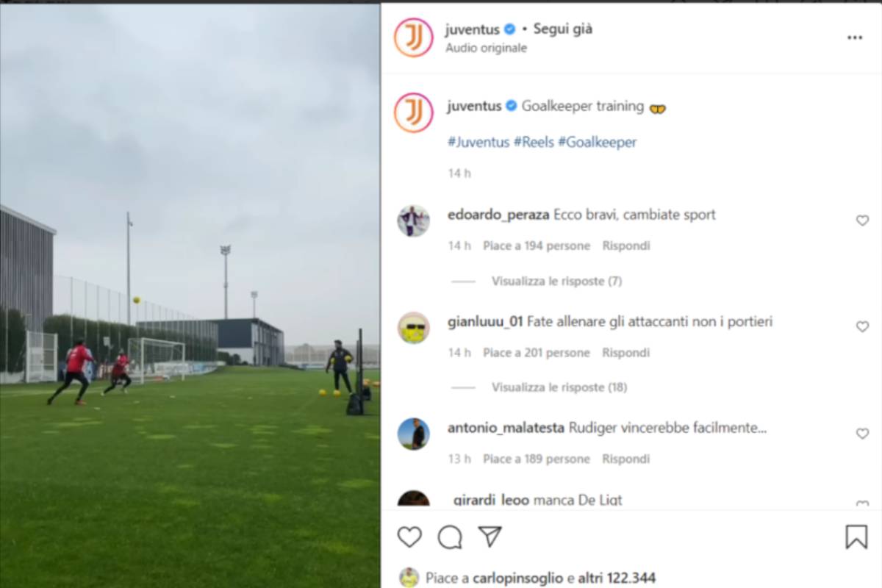Like edoardo_peraza's comment
The width and height of the screenshot is (882, 588).
862,220
